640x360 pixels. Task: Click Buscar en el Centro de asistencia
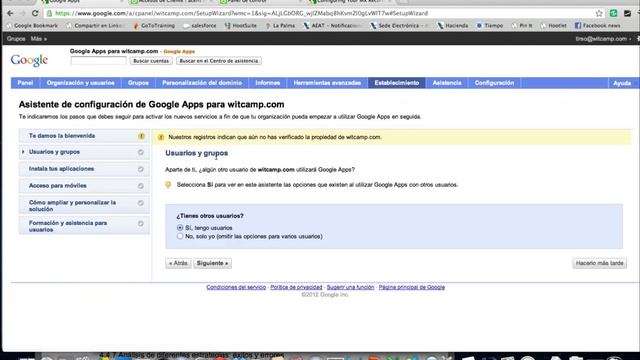(219, 61)
